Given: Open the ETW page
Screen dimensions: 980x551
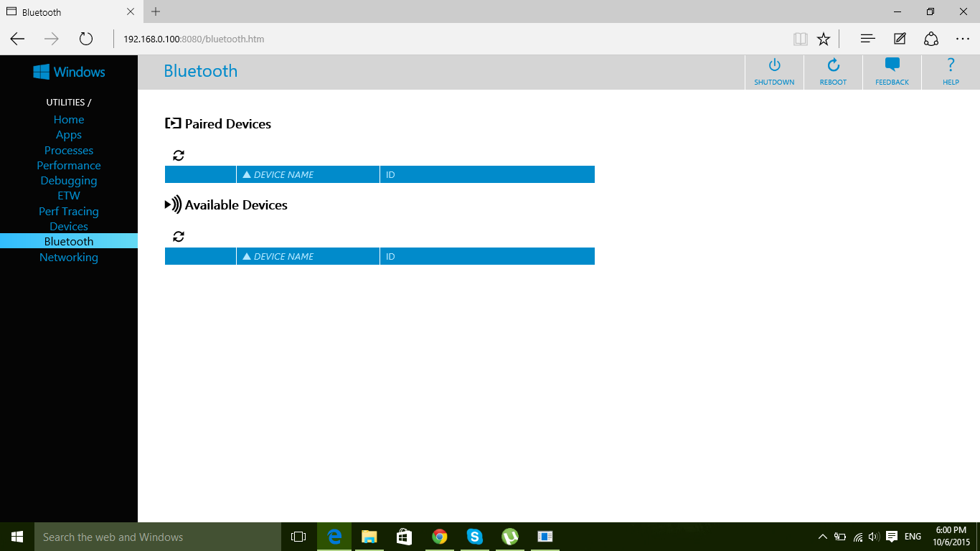Looking at the screenshot, I should [x=69, y=196].
